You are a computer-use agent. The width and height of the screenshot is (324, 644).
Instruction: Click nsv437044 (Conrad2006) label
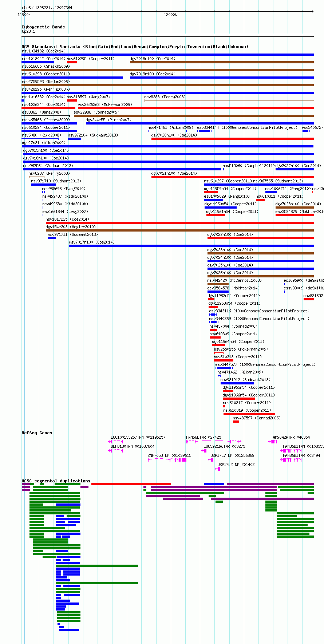click(x=233, y=326)
